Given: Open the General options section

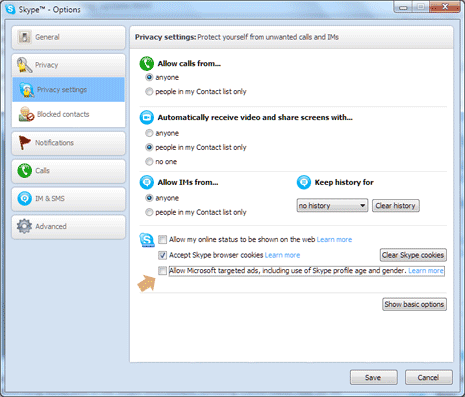Looking at the screenshot, I should pos(69,37).
